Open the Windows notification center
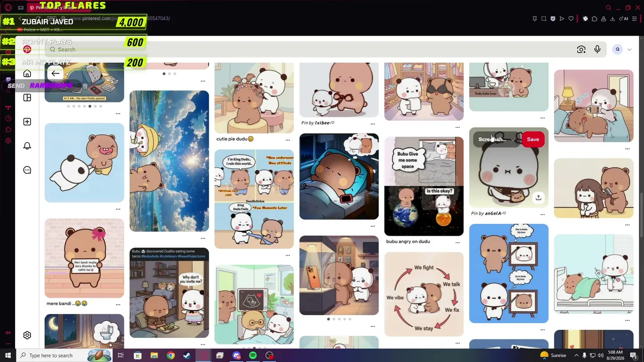 point(634,355)
